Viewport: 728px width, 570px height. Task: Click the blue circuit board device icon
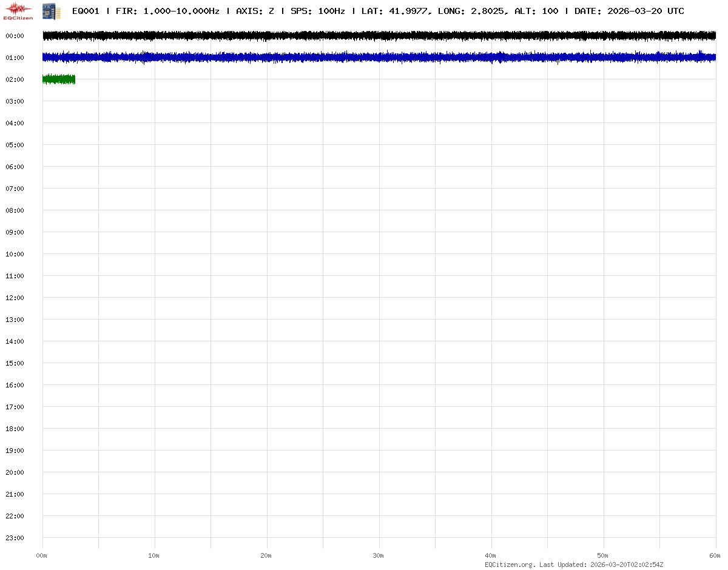pos(50,10)
